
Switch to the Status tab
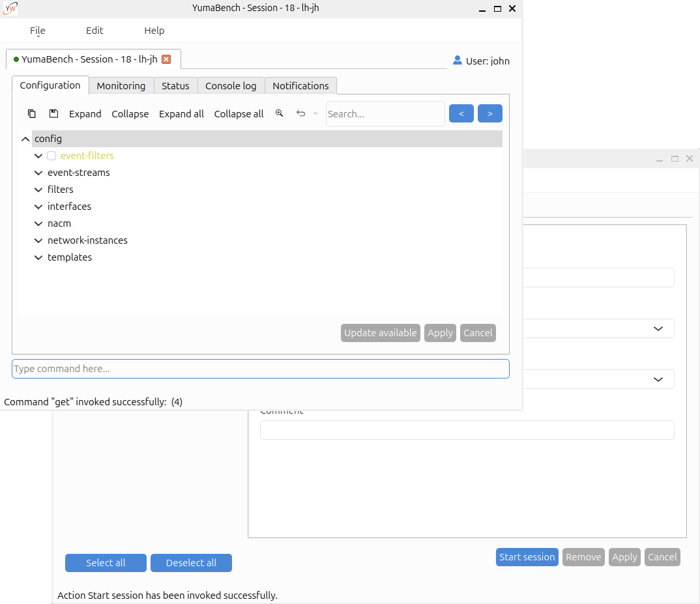coord(175,86)
